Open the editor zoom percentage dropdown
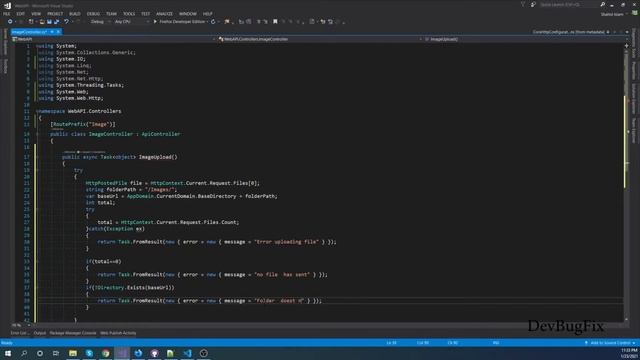This screenshot has height=360, width=640. coord(20,325)
